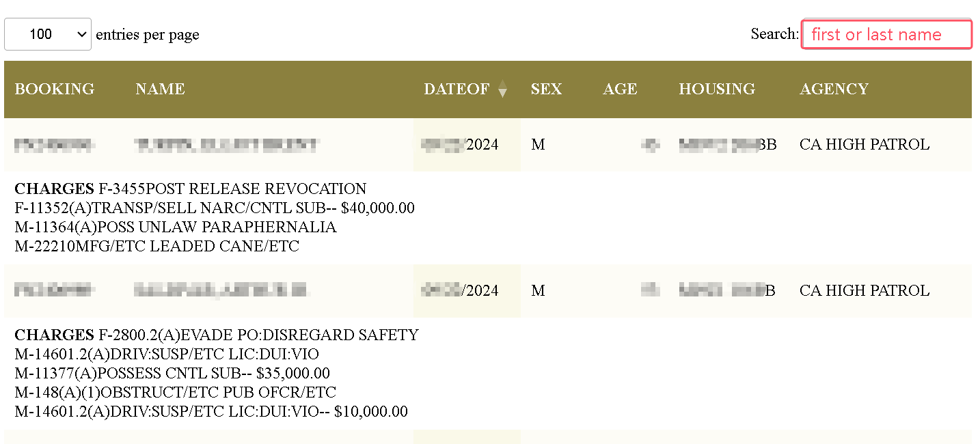Click the TRANSP/SELL NARC/CNTL SUB charge line
Image resolution: width=980 pixels, height=444 pixels.
215,208
